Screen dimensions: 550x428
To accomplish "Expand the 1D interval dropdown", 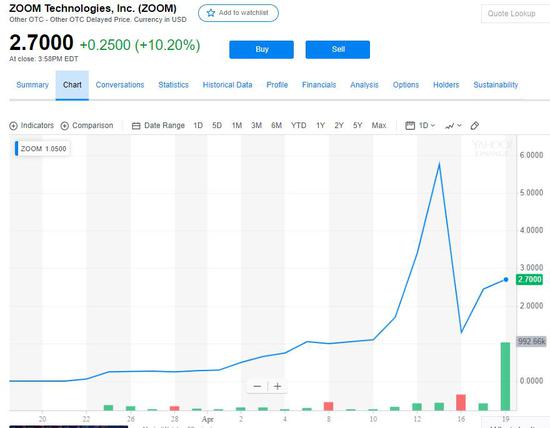I will point(427,125).
